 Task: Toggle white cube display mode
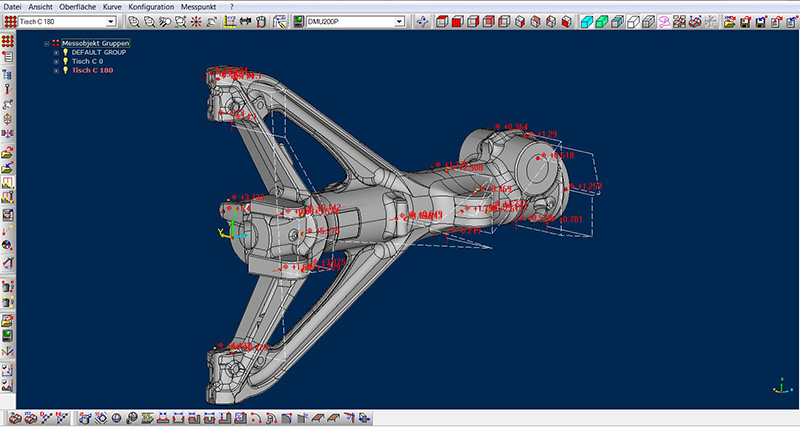(633, 21)
